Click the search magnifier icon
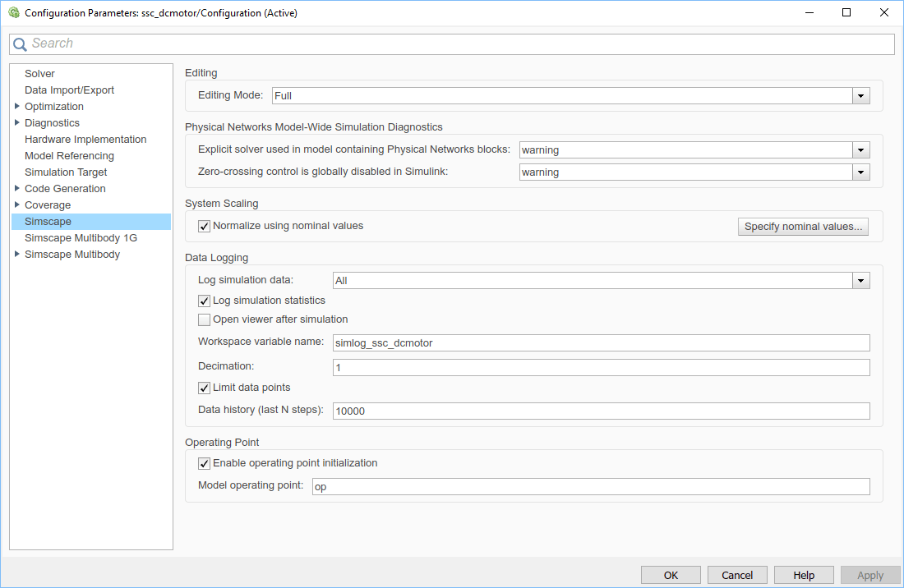The image size is (904, 588). click(21, 44)
